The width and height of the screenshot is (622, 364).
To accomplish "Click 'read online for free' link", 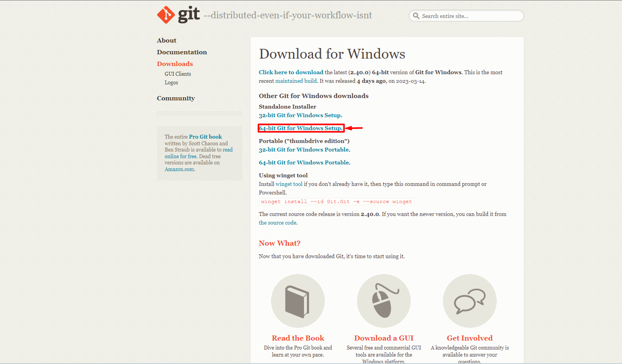I will coord(198,153).
